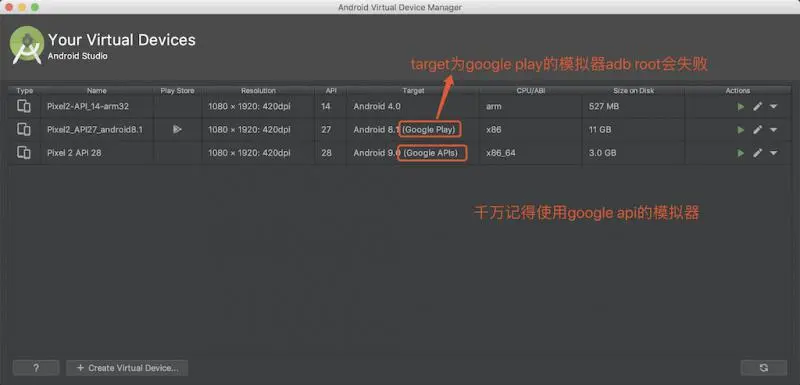The width and height of the screenshot is (800, 385).
Task: Sort by the API column header
Action: pyautogui.click(x=331, y=91)
